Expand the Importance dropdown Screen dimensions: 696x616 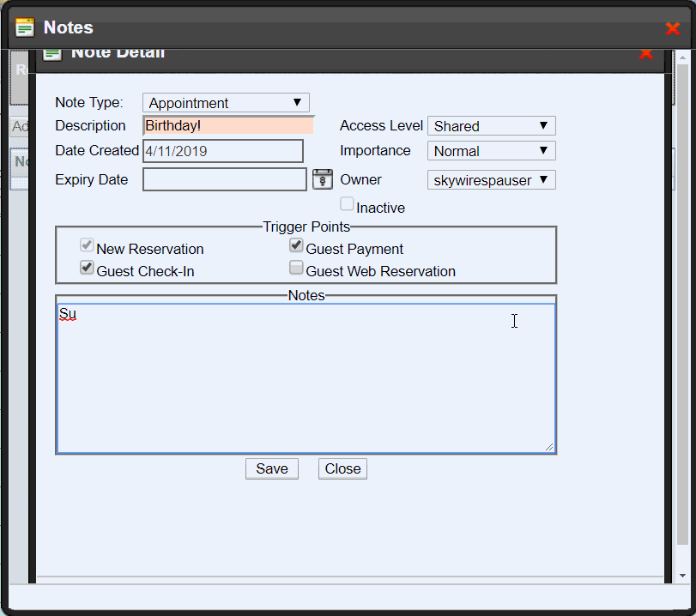point(492,151)
